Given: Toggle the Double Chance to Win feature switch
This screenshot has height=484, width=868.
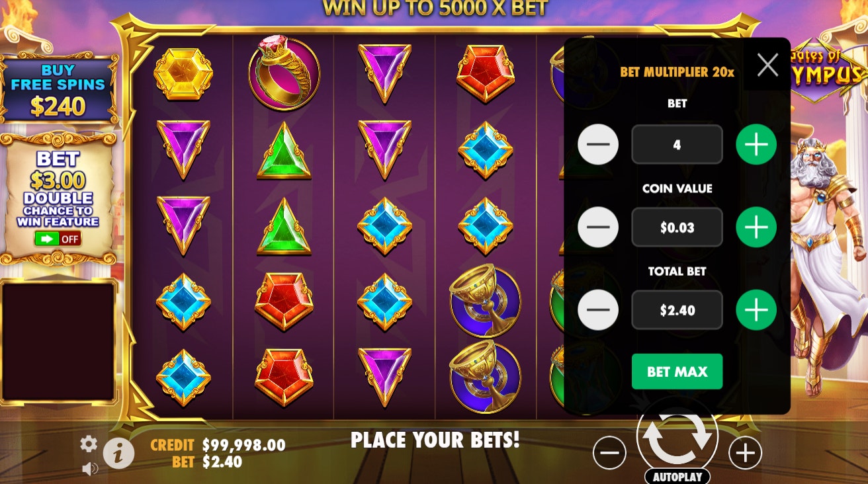Looking at the screenshot, I should (58, 239).
